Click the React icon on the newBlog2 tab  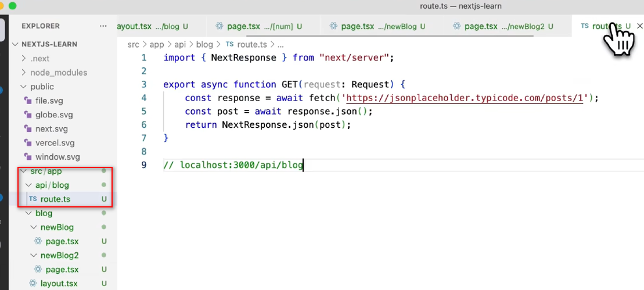point(456,26)
